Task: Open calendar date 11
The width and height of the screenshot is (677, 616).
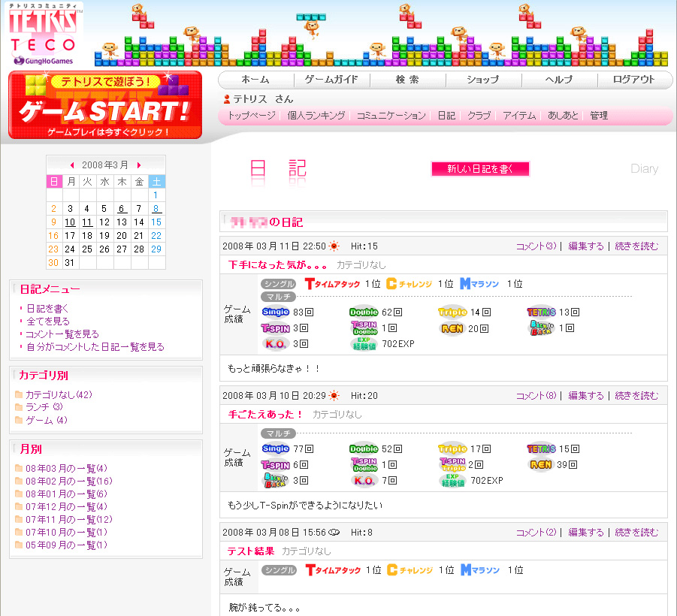Action: pyautogui.click(x=87, y=222)
